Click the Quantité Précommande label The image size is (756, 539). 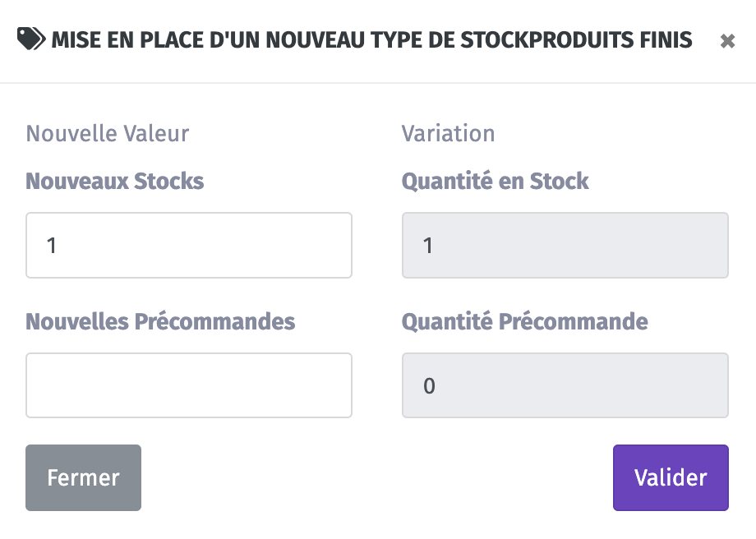click(x=524, y=321)
